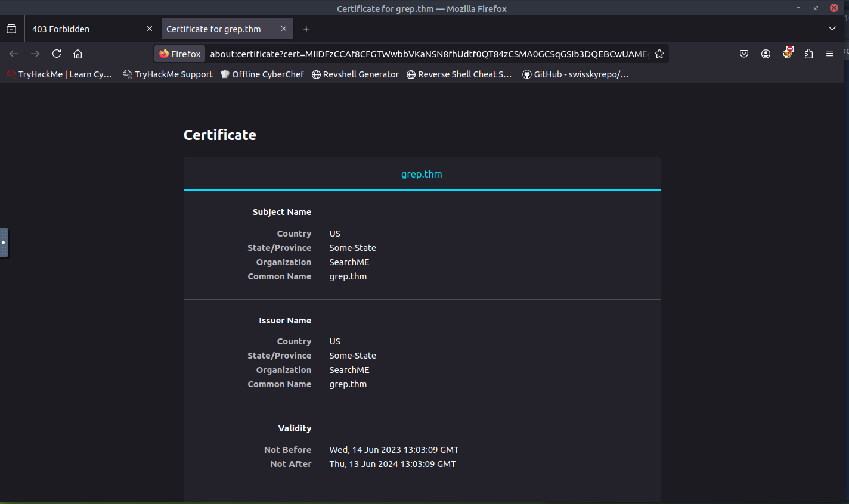The image size is (849, 504).
Task: Bookmark this page with the star icon
Action: click(659, 54)
